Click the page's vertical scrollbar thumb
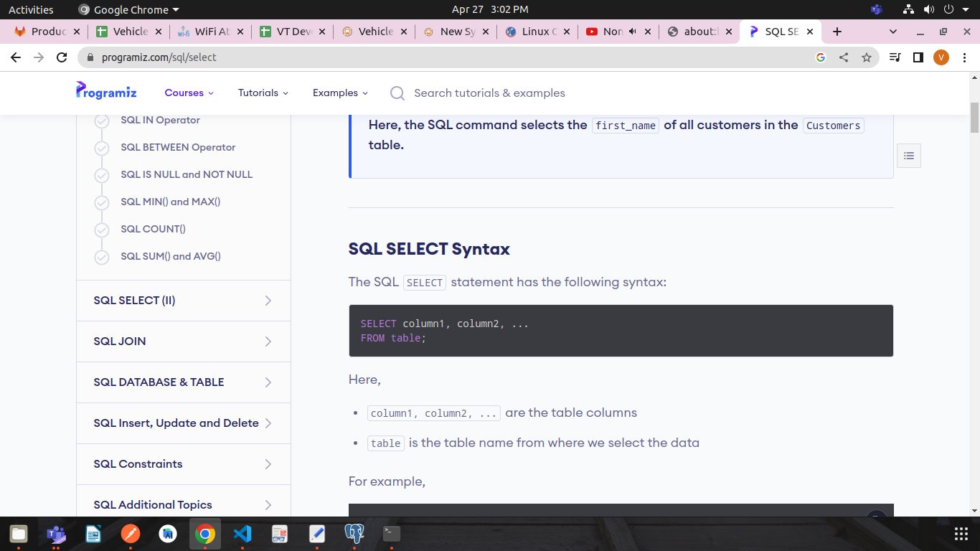This screenshot has width=980, height=551. coord(974,118)
